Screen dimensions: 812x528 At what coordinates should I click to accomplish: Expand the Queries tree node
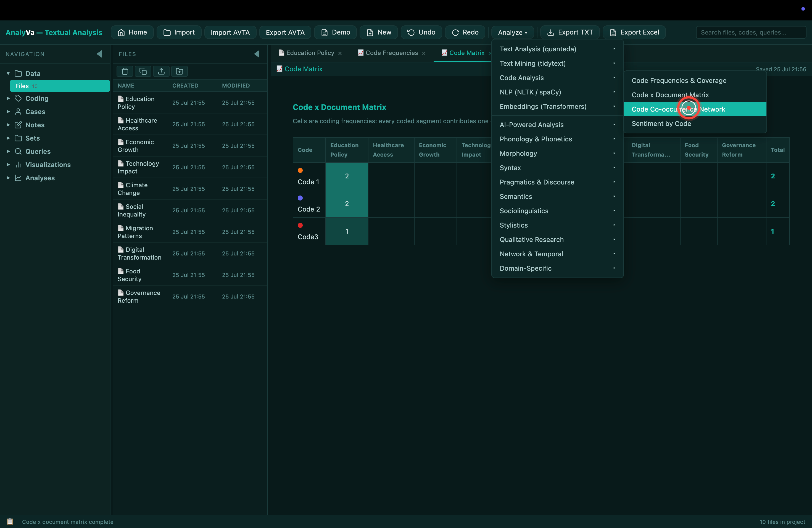[x=8, y=151]
